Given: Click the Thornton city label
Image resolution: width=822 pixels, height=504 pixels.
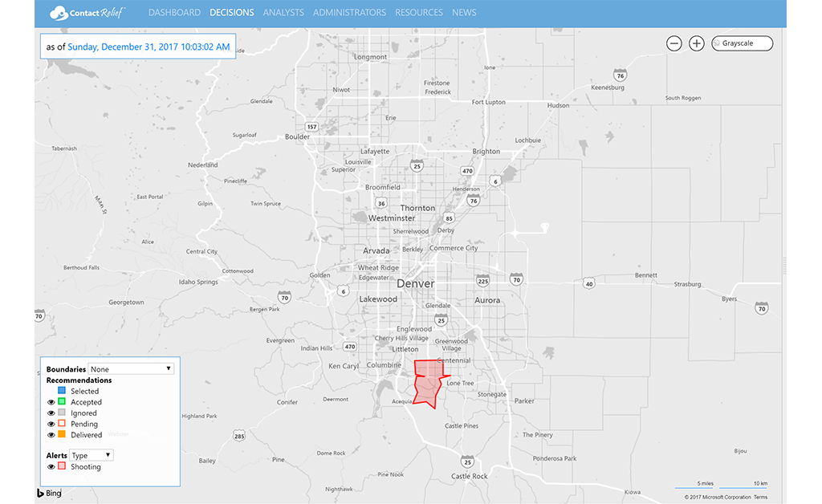Looking at the screenshot, I should 417,208.
